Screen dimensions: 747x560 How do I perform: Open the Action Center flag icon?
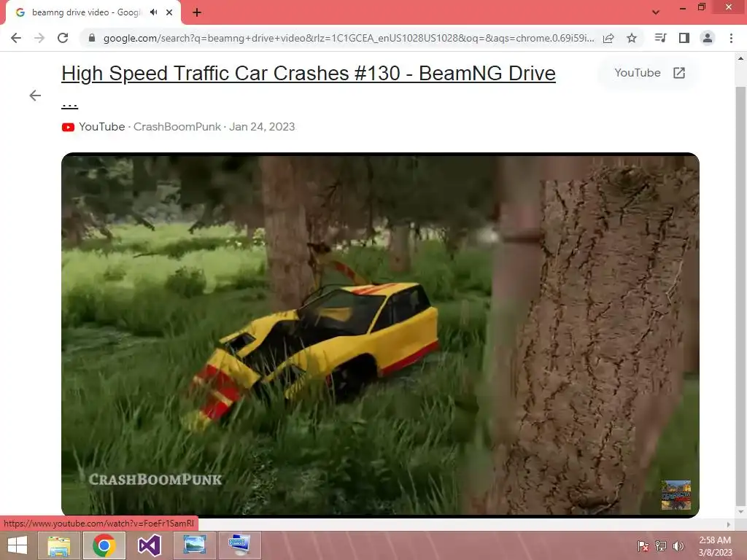coord(643,545)
